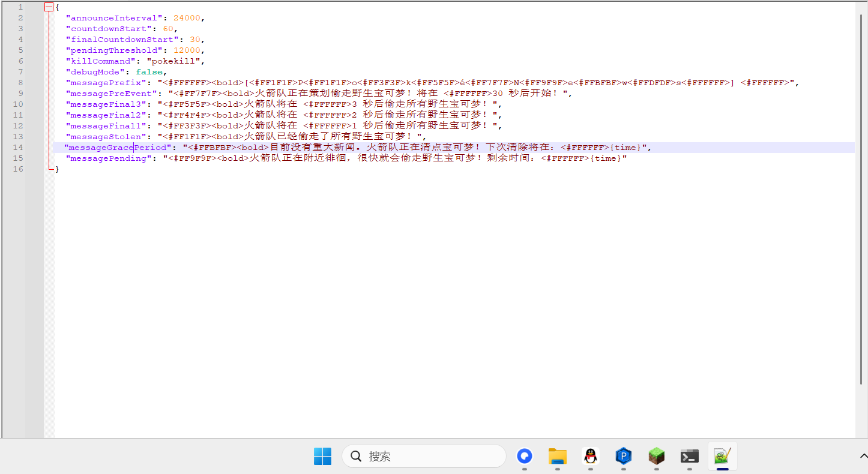Viewport: 868px width, 474px height.
Task: Switch to the terminal app in taskbar
Action: pos(689,457)
